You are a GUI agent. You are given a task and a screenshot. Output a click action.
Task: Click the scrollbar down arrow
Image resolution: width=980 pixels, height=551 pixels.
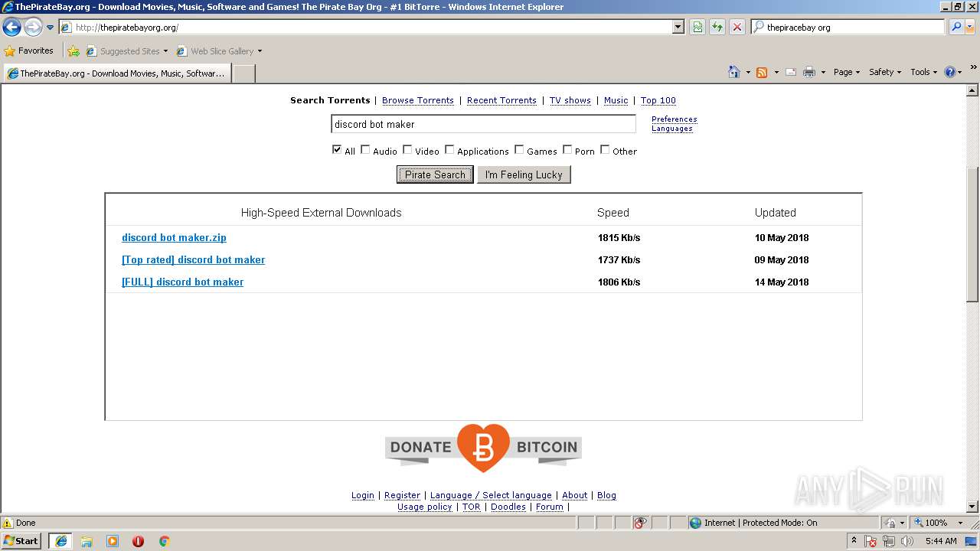[972, 506]
